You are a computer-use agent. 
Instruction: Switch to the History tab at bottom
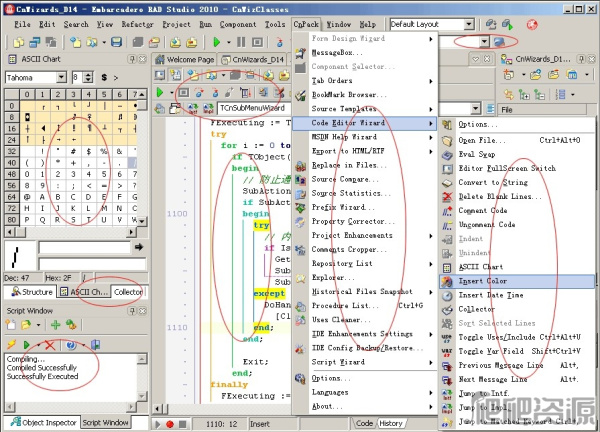tap(392, 423)
